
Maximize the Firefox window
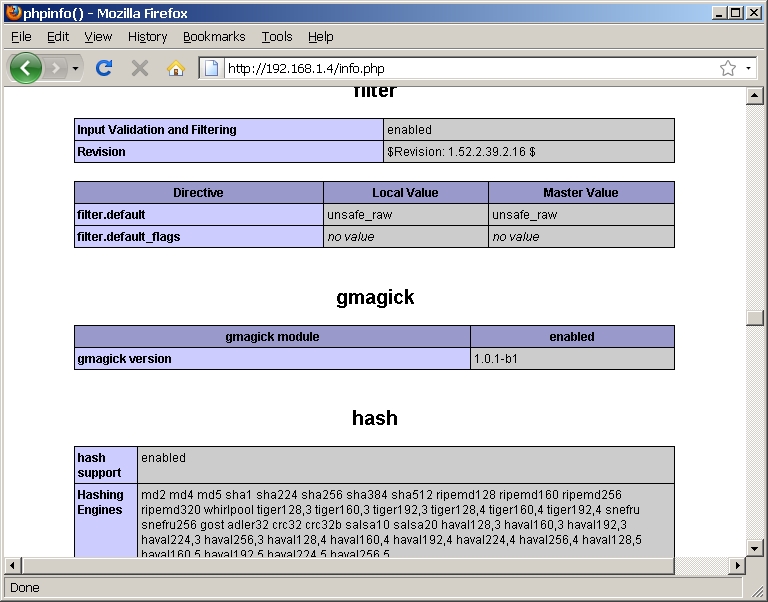[x=736, y=13]
